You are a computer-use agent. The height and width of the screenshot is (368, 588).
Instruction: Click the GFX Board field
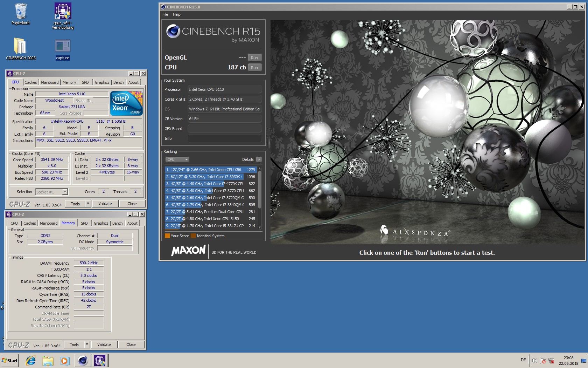224,129
